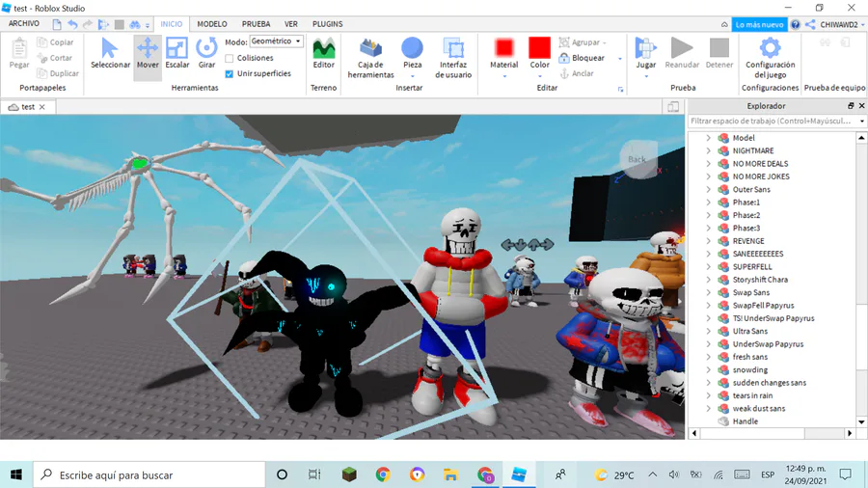The height and width of the screenshot is (488, 868).
Task: Open File Explorer from taskbar
Action: click(x=450, y=474)
